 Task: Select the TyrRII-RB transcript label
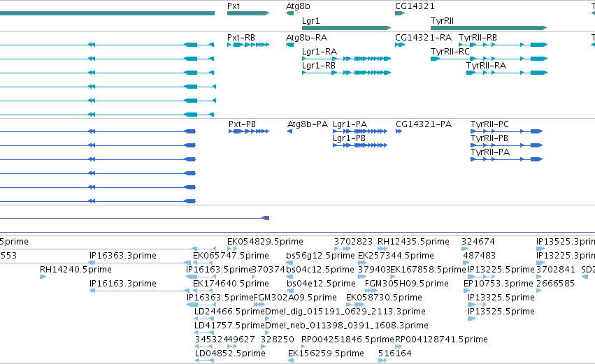click(x=478, y=38)
